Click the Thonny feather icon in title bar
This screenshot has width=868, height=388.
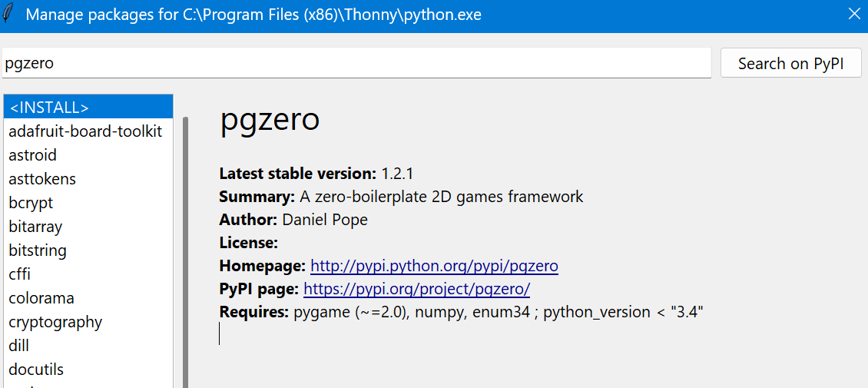tap(7, 15)
